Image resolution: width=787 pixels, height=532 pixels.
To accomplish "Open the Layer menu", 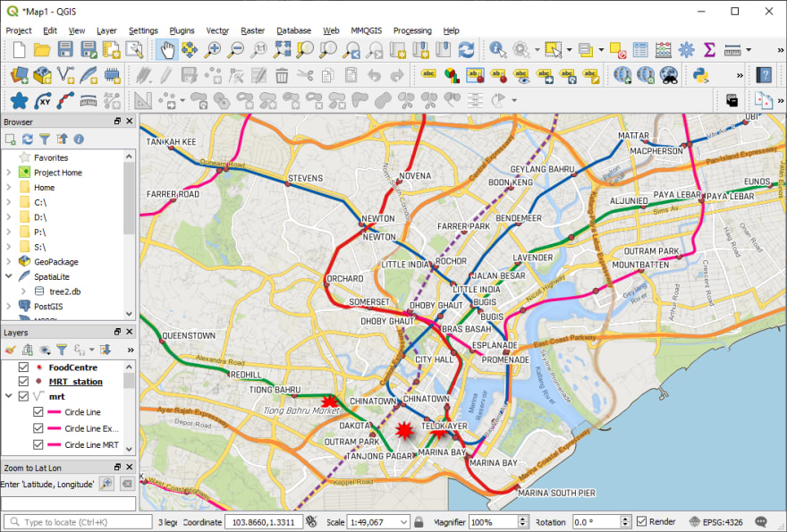I will point(106,30).
